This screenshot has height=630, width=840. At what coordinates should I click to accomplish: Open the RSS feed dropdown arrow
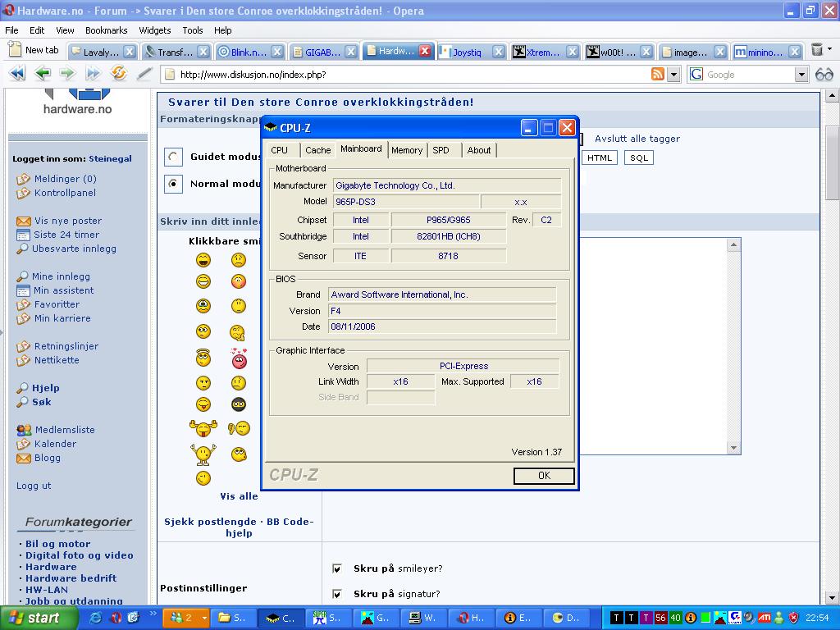click(x=673, y=75)
